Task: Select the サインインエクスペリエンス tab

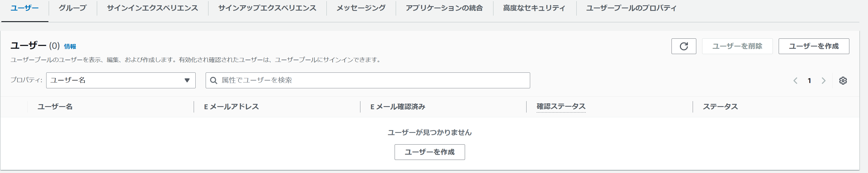Action: (x=152, y=8)
